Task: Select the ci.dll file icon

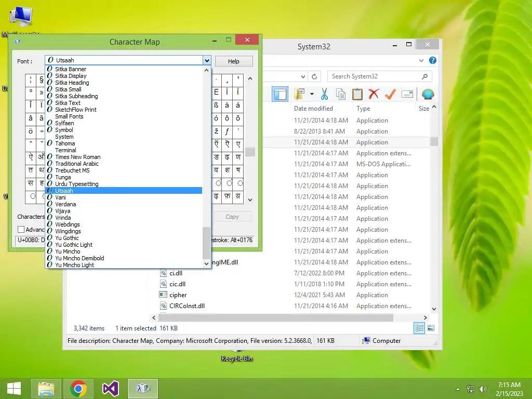Action: tap(163, 273)
